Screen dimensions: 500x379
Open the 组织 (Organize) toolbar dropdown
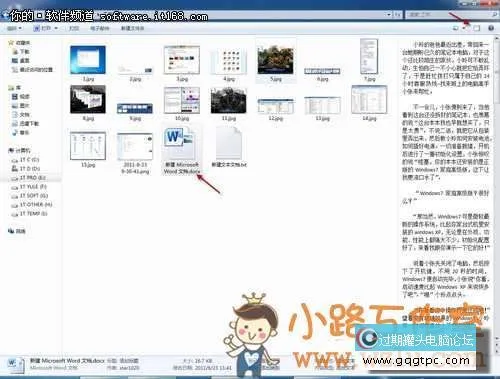pyautogui.click(x=14, y=28)
